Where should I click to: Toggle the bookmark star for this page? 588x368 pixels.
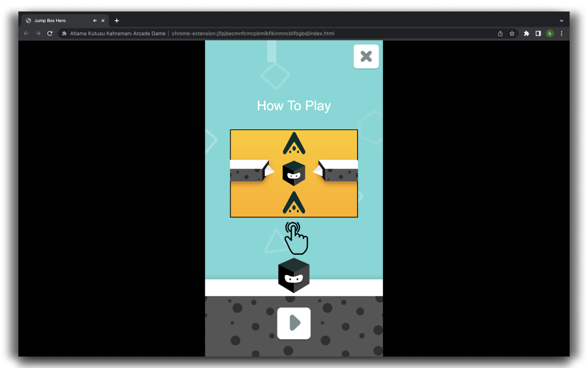pos(512,33)
